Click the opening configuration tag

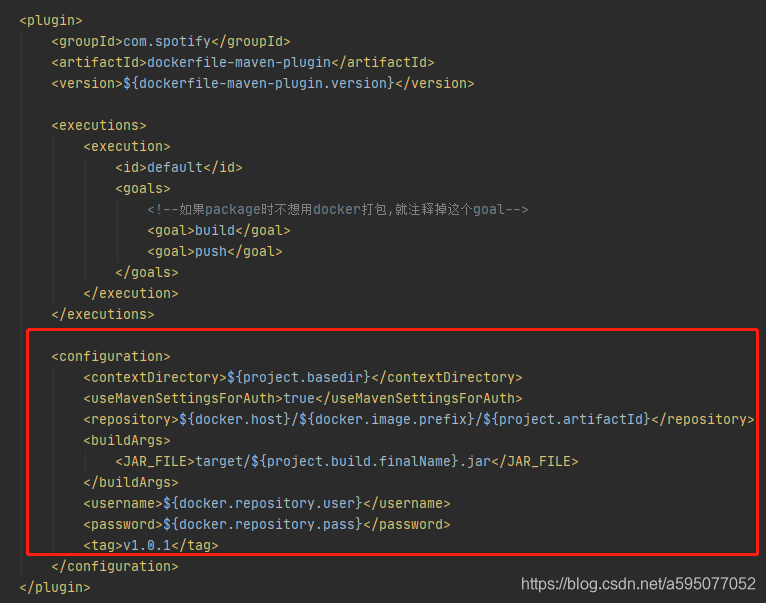coord(111,357)
